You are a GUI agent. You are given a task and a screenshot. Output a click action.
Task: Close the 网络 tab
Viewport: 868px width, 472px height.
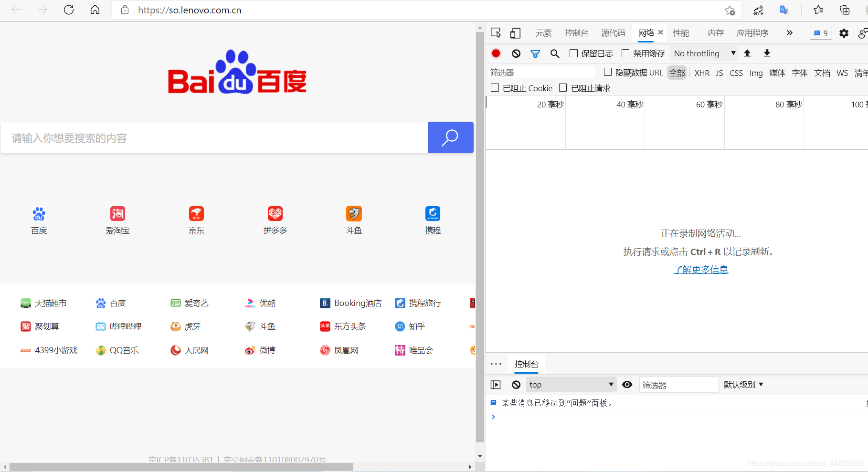(x=661, y=32)
